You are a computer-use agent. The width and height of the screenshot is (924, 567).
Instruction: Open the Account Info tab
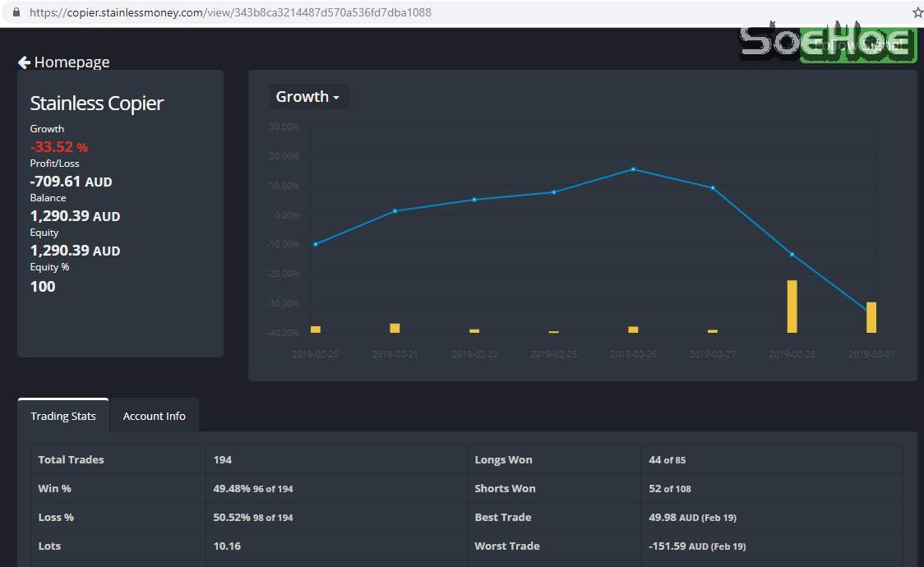click(155, 416)
